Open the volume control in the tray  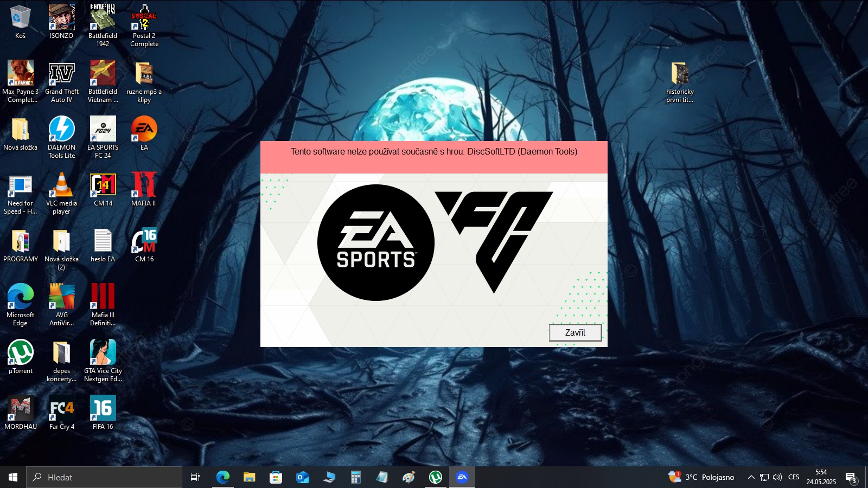click(x=777, y=477)
